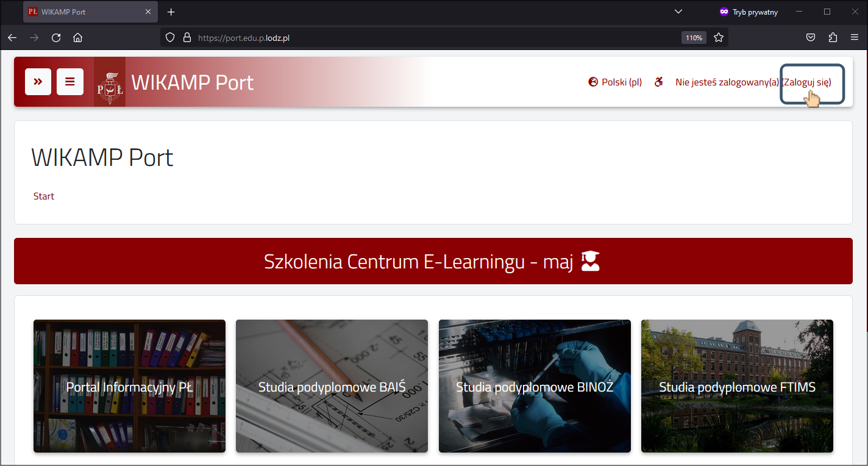
Task: Click the accessibility icon in the header
Action: coord(659,81)
